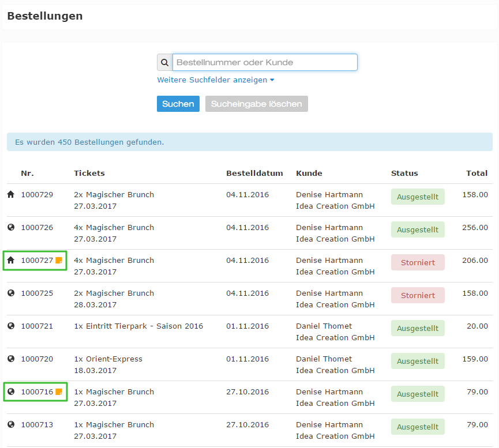Image resolution: width=499 pixels, height=448 pixels.
Task: Click customer Daniel Thomet in order 1000721
Action: point(324,326)
